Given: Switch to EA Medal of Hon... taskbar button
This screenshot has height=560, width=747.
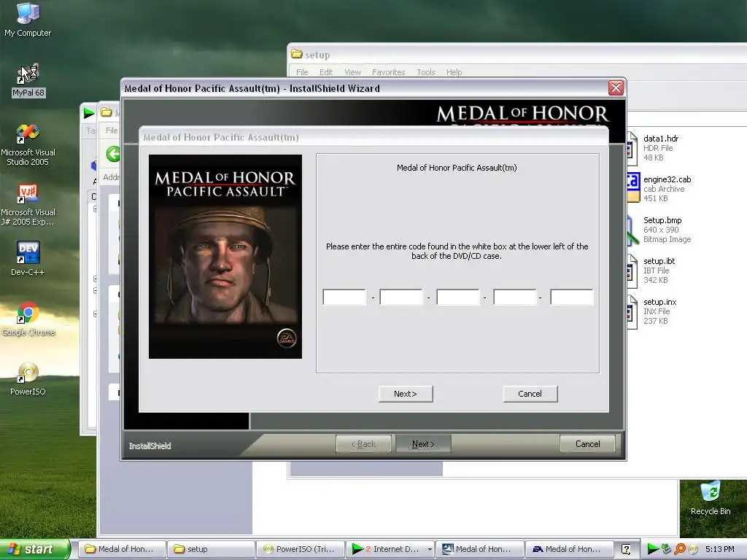Looking at the screenshot, I should [569, 549].
